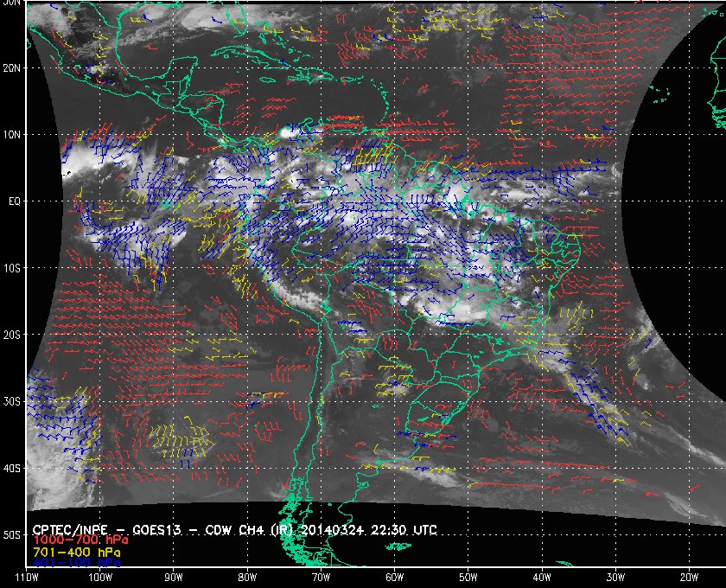This screenshot has height=588, width=726.
Task: Click the 60W longitude axis label
Action: [x=394, y=578]
